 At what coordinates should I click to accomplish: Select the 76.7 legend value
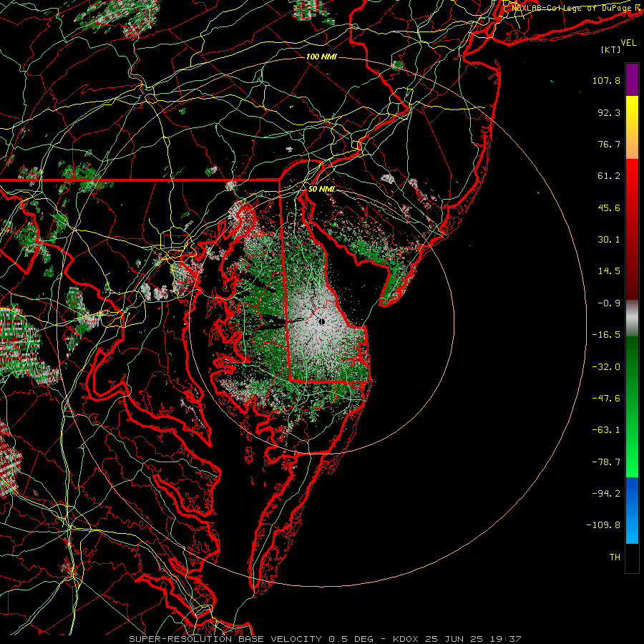(x=609, y=144)
